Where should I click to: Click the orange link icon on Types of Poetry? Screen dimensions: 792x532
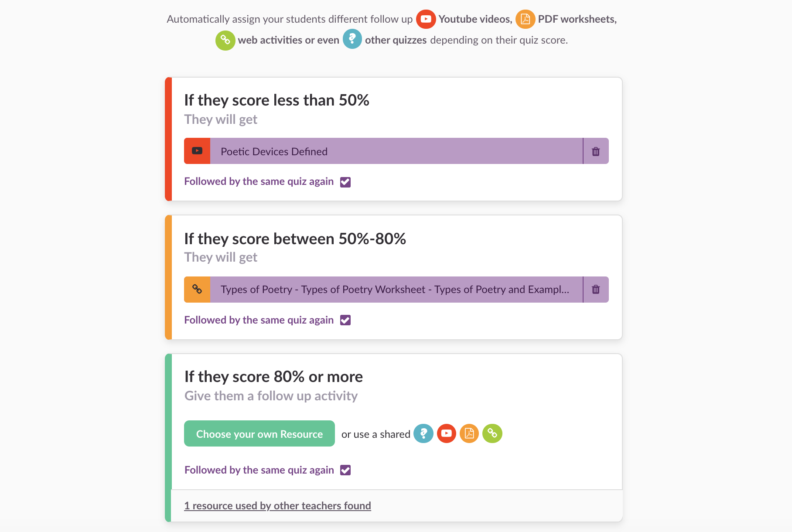coord(197,290)
